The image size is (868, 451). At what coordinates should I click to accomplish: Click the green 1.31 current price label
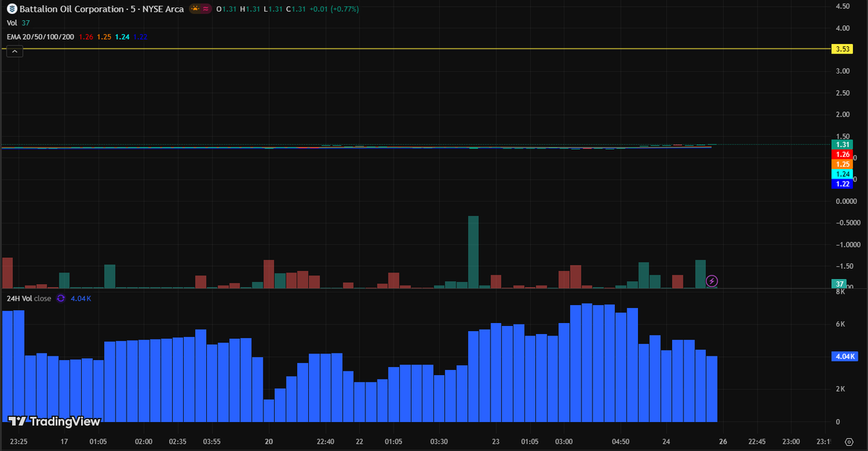[x=842, y=145]
